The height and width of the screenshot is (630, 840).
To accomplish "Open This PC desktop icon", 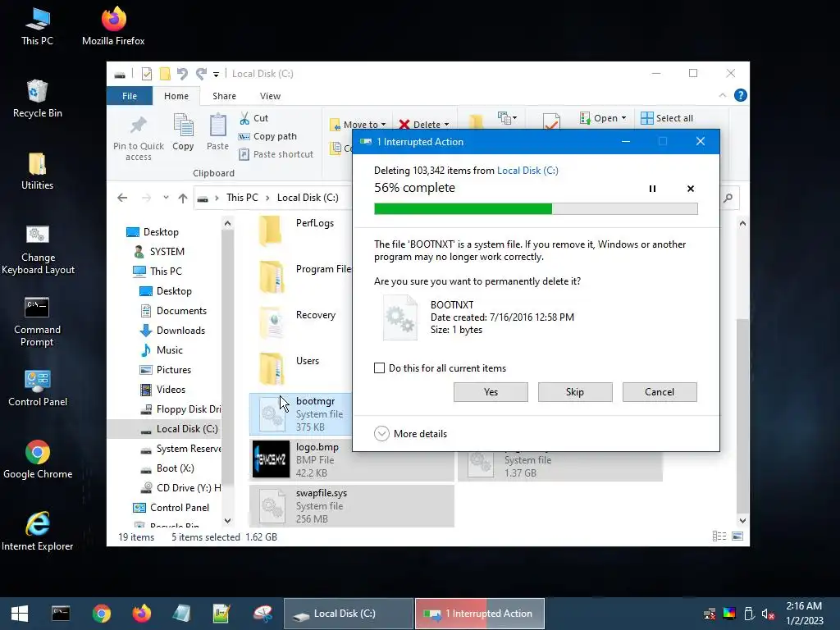I will [x=37, y=25].
